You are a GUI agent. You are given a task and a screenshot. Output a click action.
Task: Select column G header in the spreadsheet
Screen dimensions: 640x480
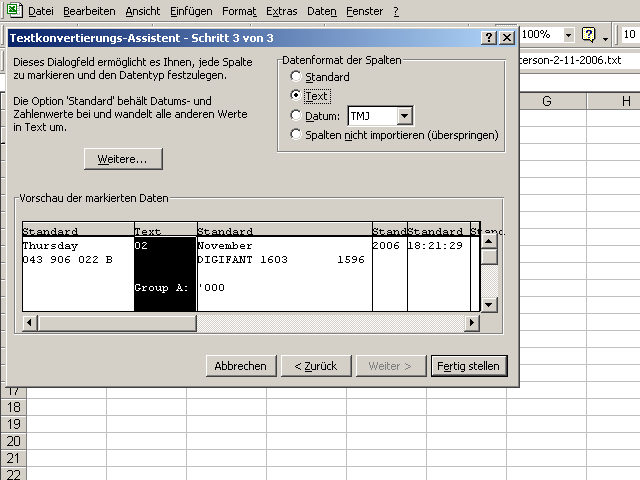coord(547,101)
